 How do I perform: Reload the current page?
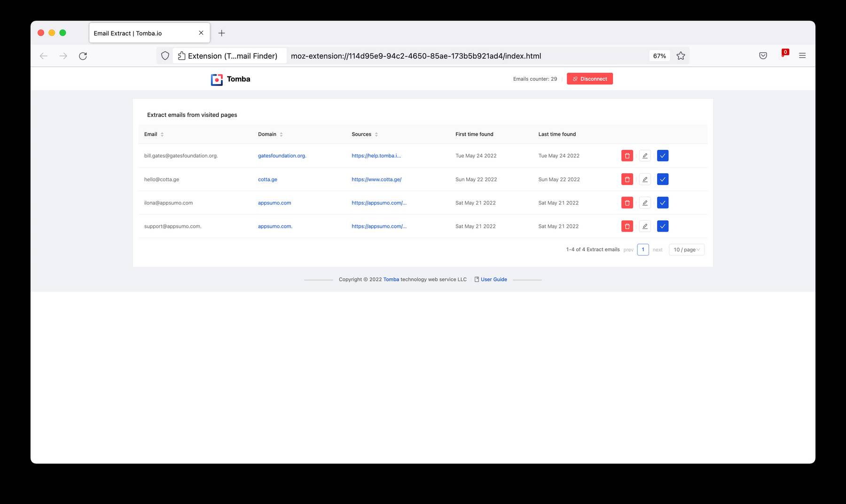tap(83, 56)
